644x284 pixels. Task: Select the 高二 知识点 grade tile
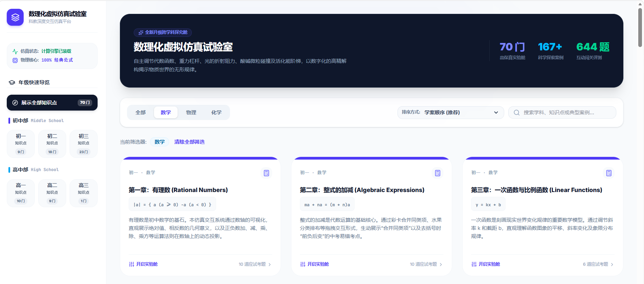coord(52,193)
